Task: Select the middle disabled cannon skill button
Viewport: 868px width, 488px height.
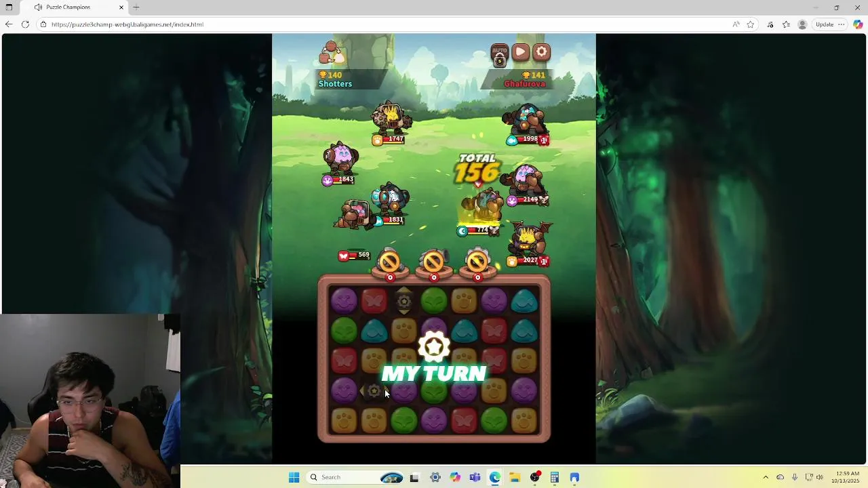Action: [434, 263]
